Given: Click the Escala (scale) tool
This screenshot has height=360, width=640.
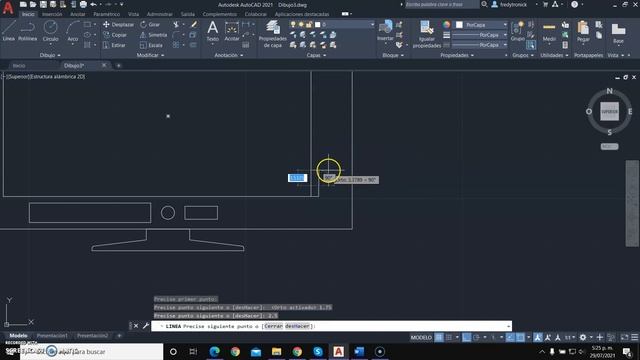Looking at the screenshot, I should click(x=151, y=45).
